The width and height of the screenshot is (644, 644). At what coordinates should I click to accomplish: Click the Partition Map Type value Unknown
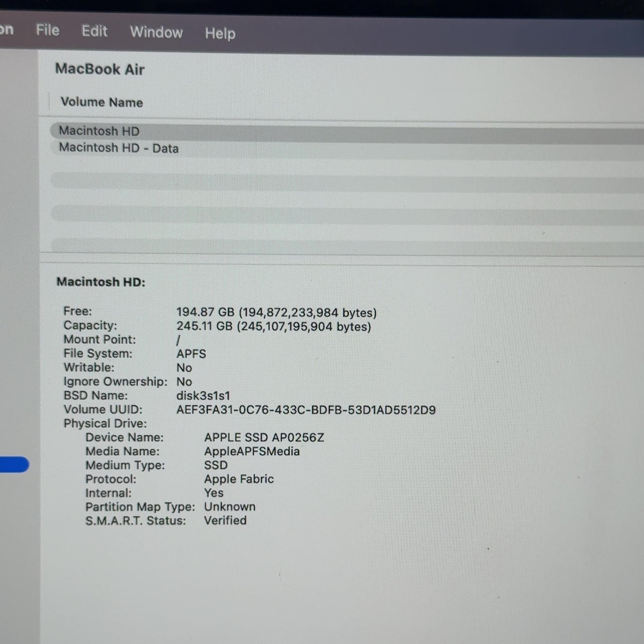tap(230, 507)
